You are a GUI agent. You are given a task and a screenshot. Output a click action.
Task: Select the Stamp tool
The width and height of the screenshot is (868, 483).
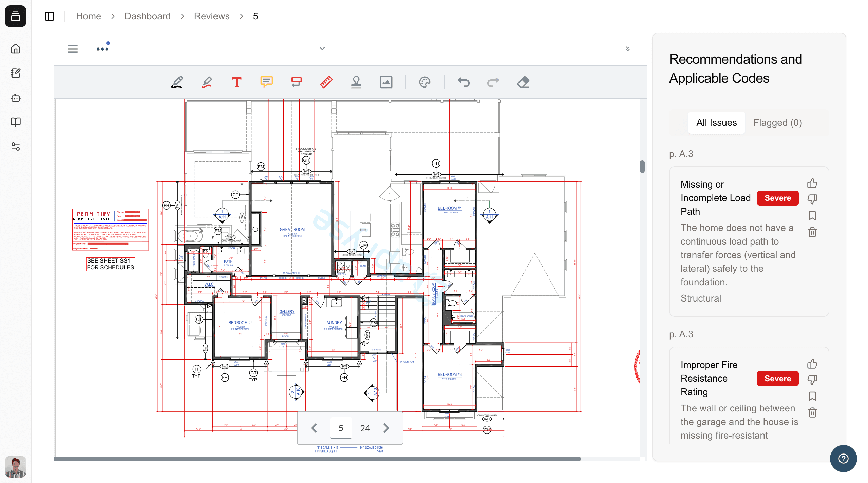[x=357, y=82]
